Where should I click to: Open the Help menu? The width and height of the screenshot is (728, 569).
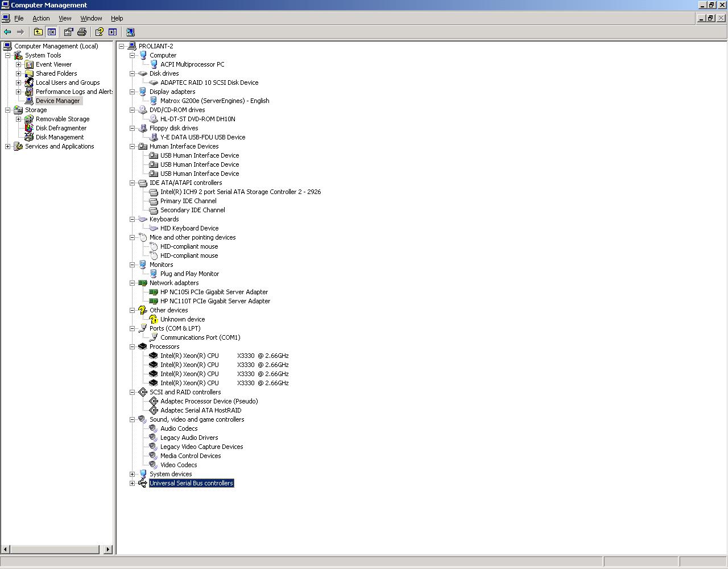tap(117, 18)
